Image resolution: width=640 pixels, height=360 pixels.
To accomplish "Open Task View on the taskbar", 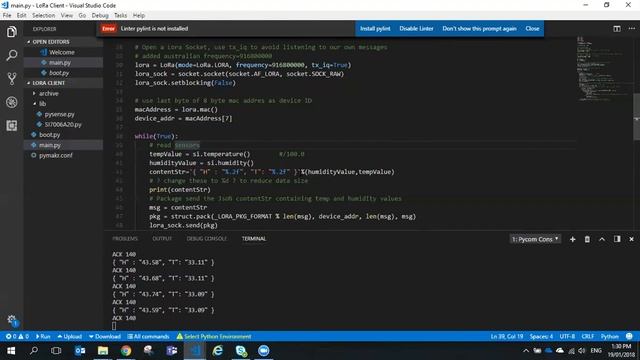I will tap(56, 351).
